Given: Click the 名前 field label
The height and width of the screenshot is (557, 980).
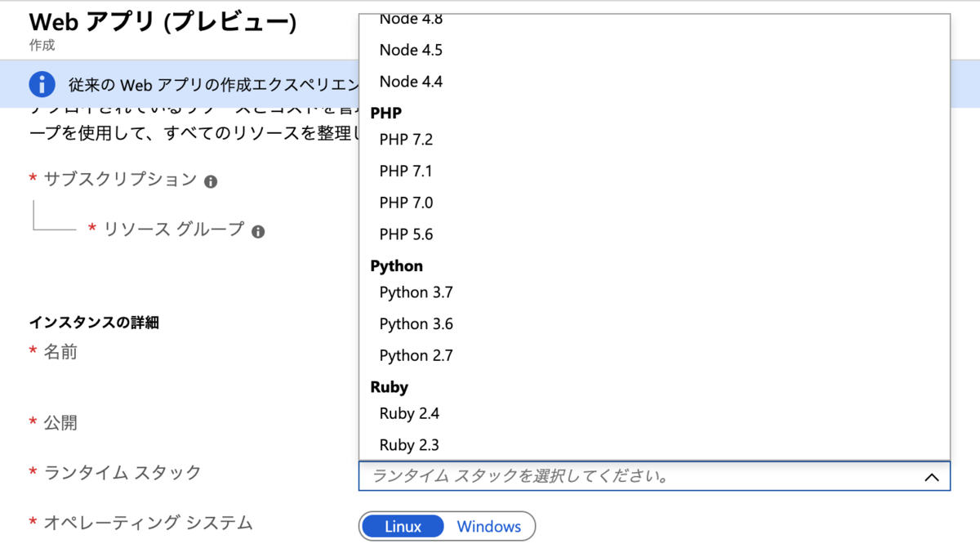Looking at the screenshot, I should click(x=60, y=352).
